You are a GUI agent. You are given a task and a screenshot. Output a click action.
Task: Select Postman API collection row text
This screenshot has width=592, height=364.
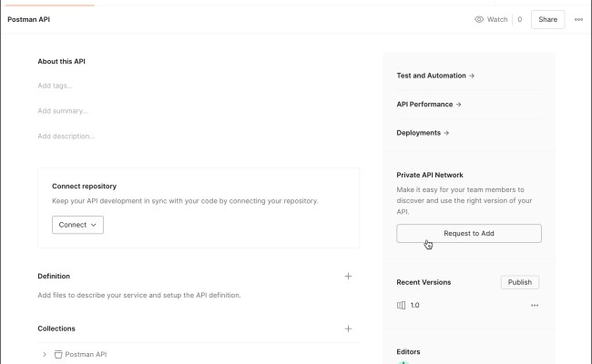(87, 354)
